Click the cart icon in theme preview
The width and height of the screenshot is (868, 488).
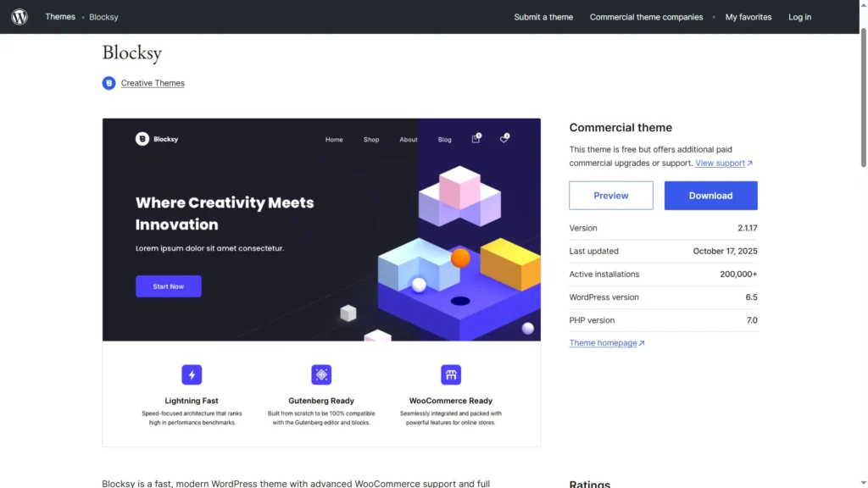476,138
